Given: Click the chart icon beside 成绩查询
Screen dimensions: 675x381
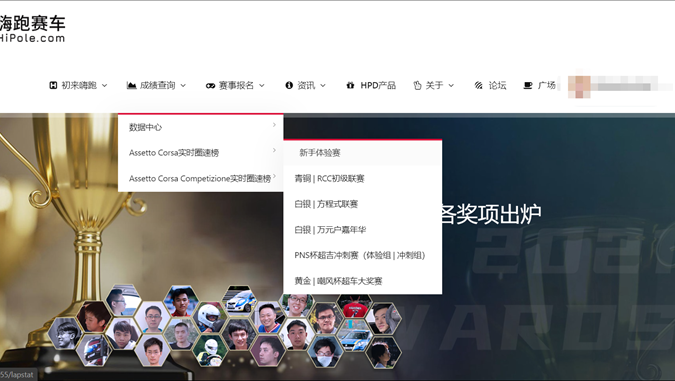Looking at the screenshot, I should click(131, 85).
